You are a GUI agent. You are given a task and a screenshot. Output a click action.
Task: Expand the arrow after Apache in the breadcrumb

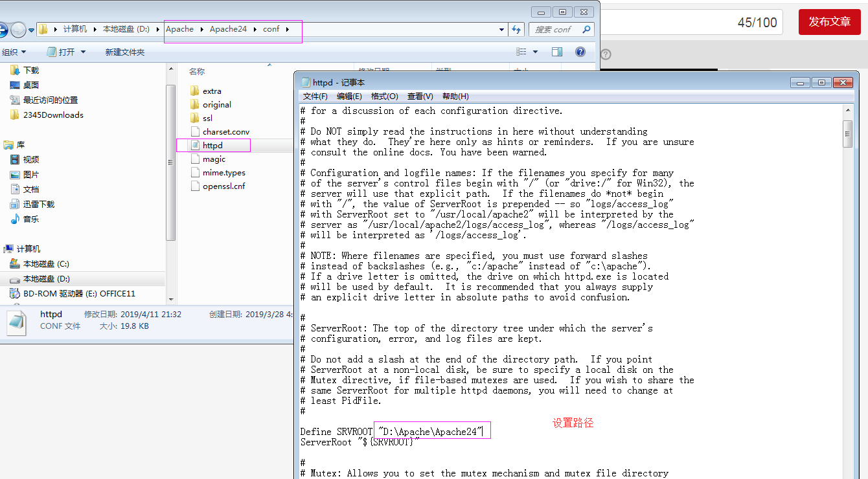(201, 29)
